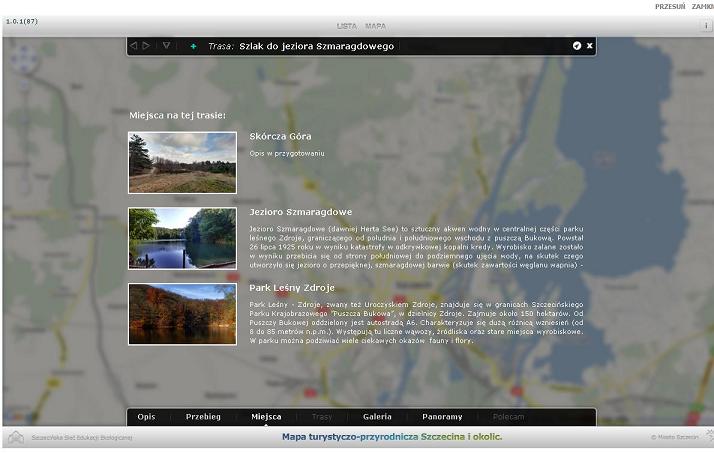This screenshot has height=453, width=714.
Task: Click the green plus icon beside Trasa
Action: tap(193, 46)
